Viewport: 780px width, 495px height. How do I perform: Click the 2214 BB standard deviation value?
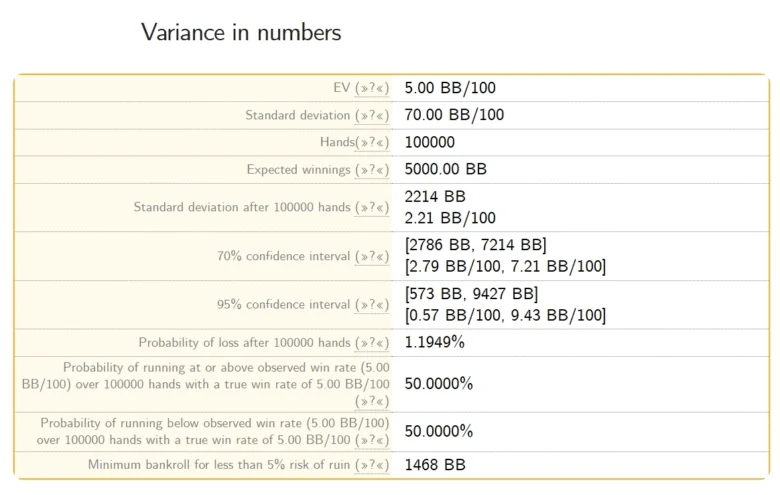point(435,196)
